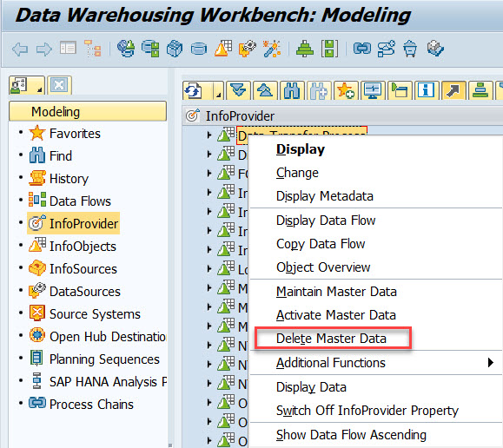Viewport: 503px width, 448px height.
Task: Click Delete Master Data in the context menu
Action: tap(331, 339)
